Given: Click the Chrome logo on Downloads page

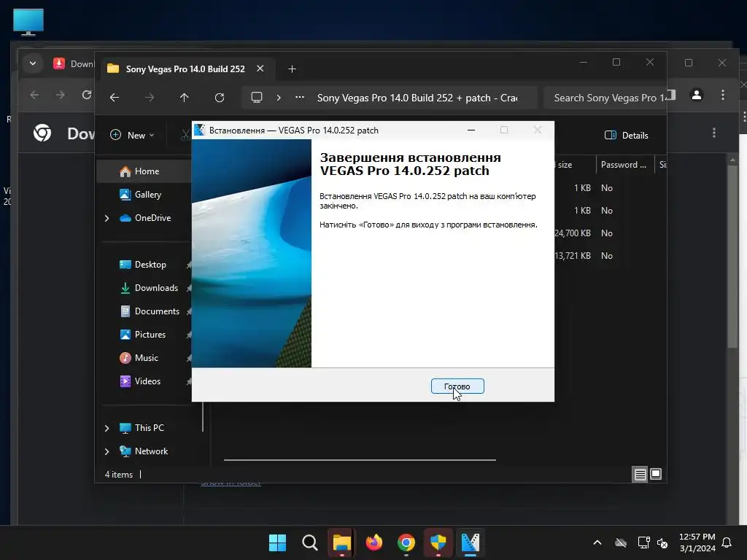Looking at the screenshot, I should tap(42, 133).
